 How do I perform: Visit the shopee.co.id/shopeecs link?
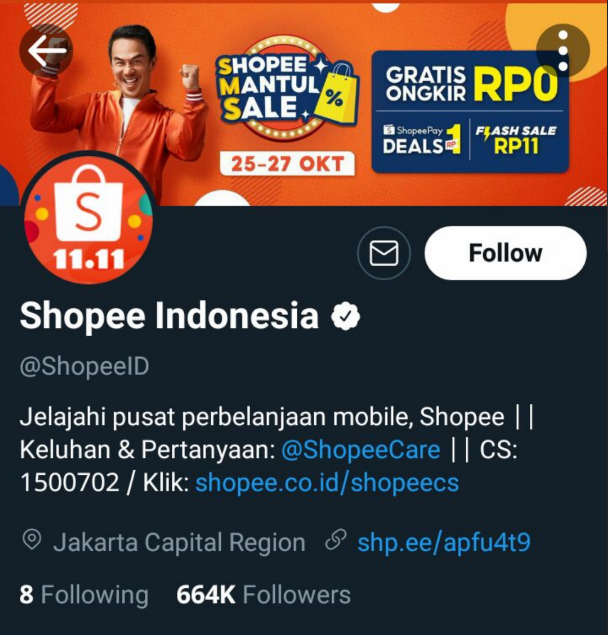pos(327,483)
